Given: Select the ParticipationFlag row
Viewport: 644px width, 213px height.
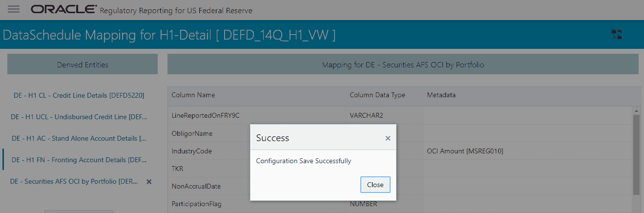Looking at the screenshot, I should (x=400, y=204).
